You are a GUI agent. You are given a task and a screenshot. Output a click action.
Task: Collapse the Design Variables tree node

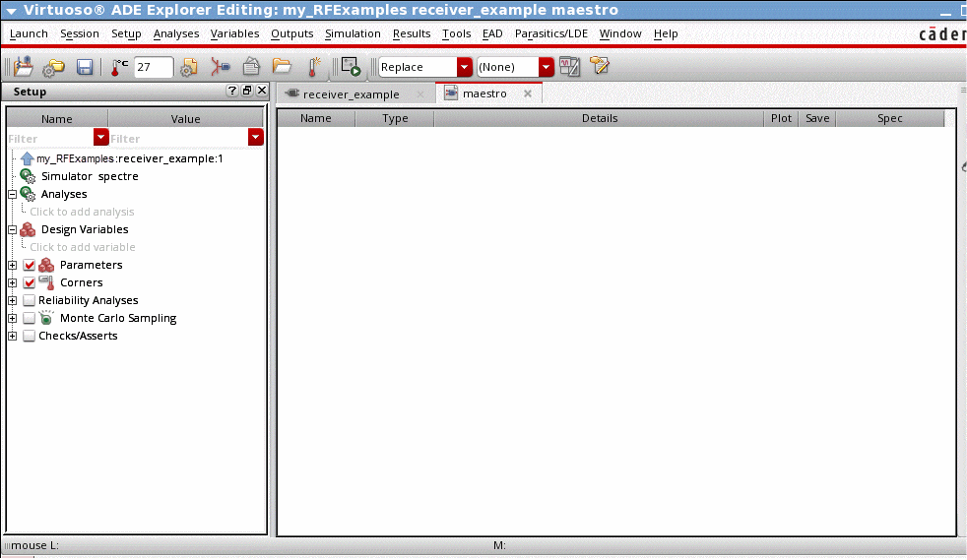(12, 230)
